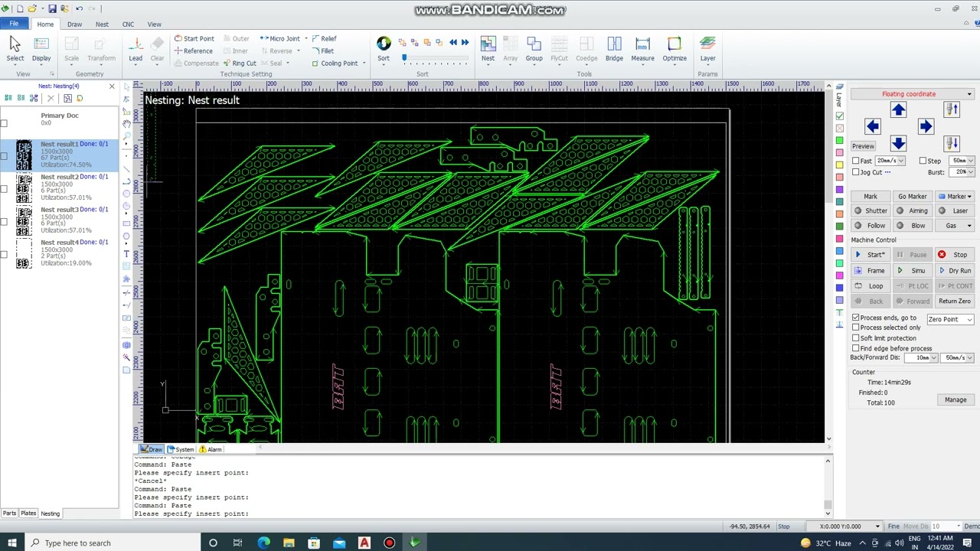Viewport: 980px width, 551px height.
Task: Enable the Fast jog checkbox
Action: (x=856, y=161)
